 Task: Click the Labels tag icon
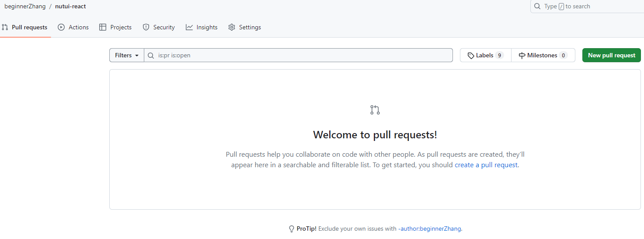click(x=471, y=56)
